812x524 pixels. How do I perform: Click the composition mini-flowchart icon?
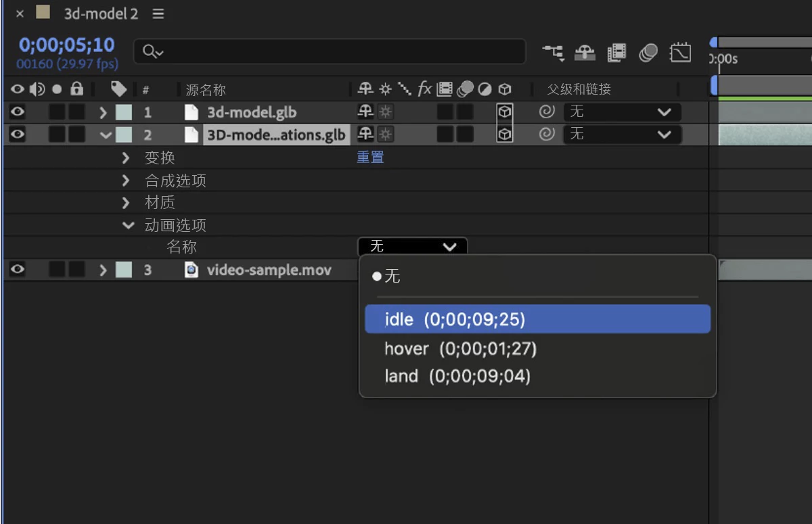tap(553, 52)
